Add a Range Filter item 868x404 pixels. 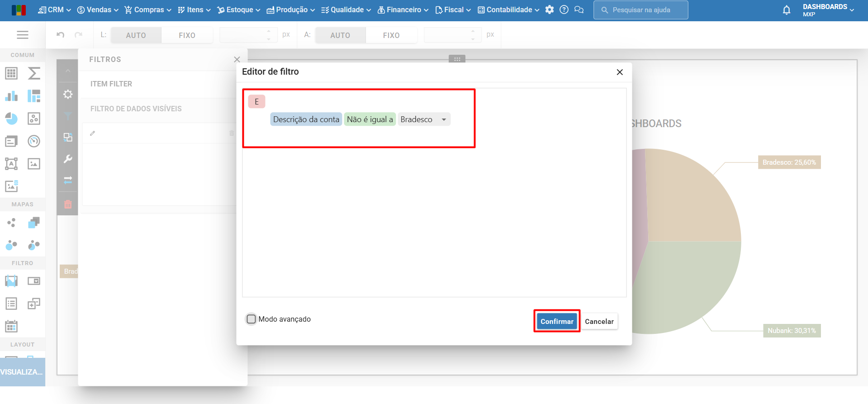11,281
